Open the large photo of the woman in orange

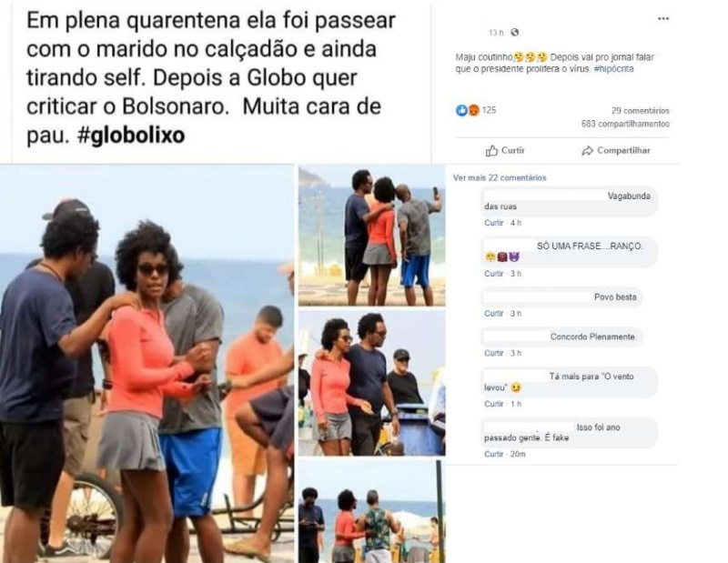[147, 364]
